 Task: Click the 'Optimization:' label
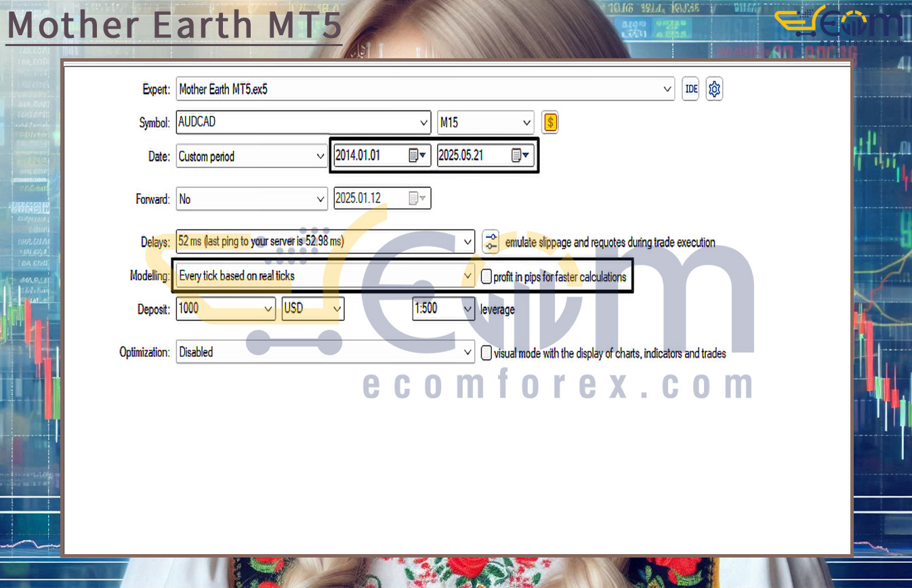coord(144,352)
